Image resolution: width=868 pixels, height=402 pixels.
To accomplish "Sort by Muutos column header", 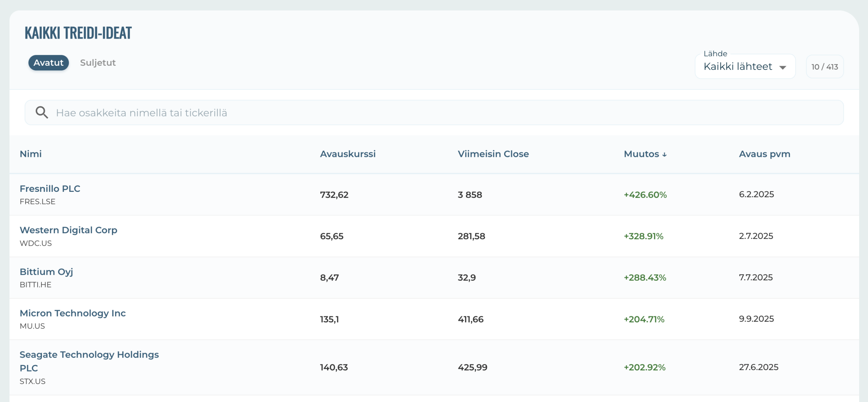I will [x=641, y=154].
